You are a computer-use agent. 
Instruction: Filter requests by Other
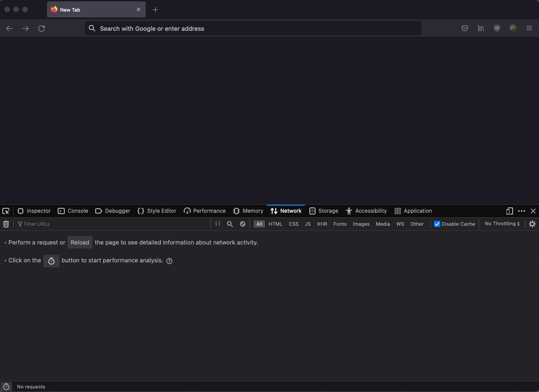(417, 224)
